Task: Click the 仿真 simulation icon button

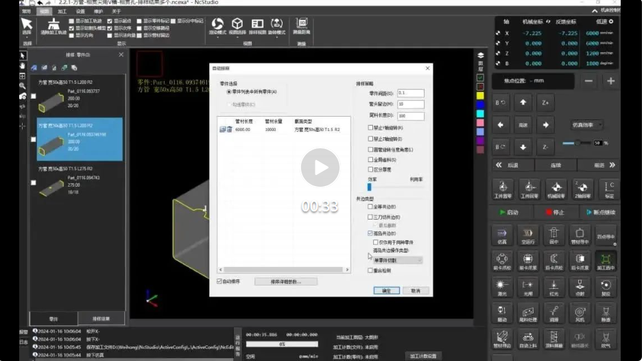Action: pos(503,235)
